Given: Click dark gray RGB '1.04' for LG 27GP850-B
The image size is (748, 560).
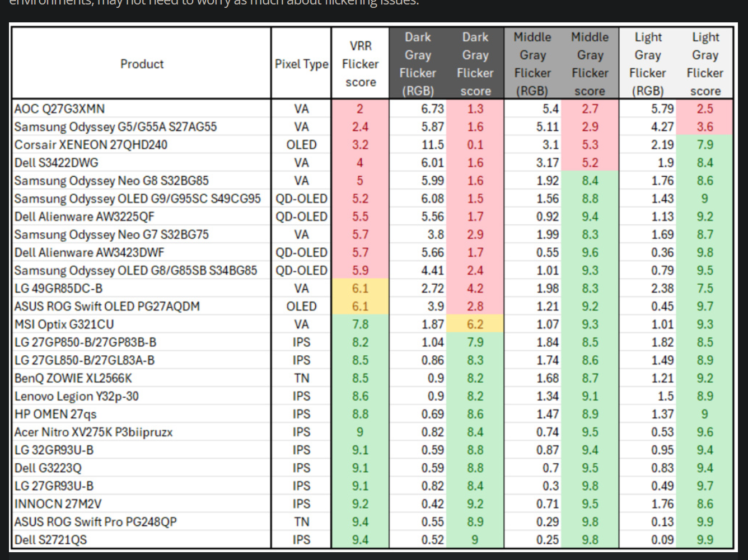Looking at the screenshot, I should pos(433,342).
